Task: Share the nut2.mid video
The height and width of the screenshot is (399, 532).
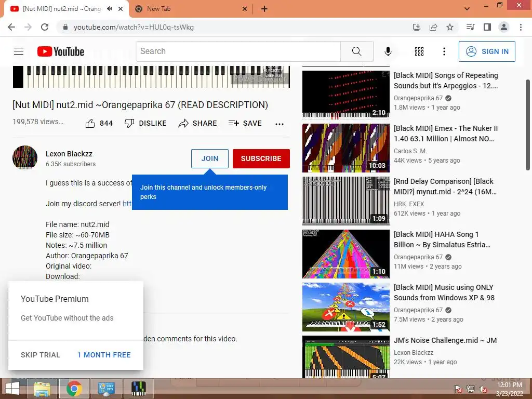Action: point(197,123)
